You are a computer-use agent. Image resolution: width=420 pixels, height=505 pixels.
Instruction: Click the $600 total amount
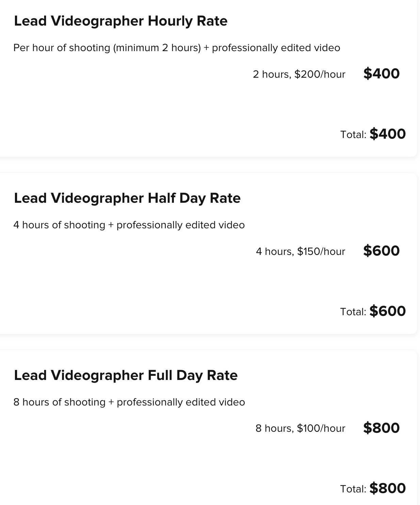(387, 311)
